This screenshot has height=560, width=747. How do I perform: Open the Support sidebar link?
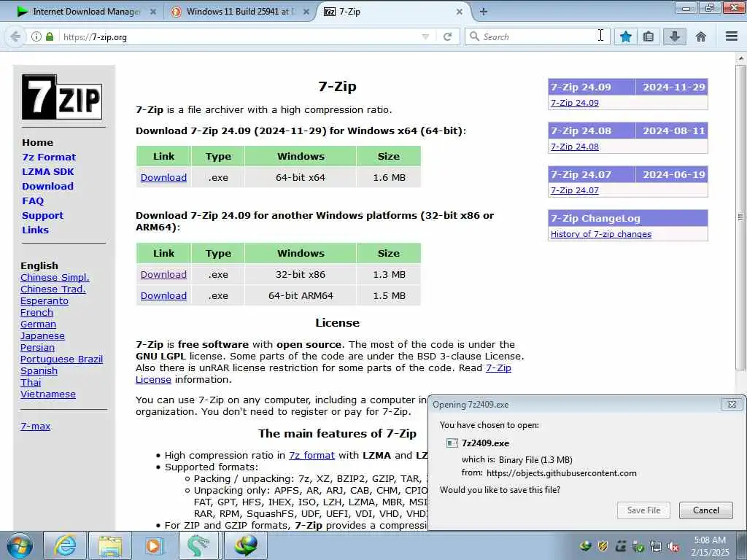coord(42,216)
